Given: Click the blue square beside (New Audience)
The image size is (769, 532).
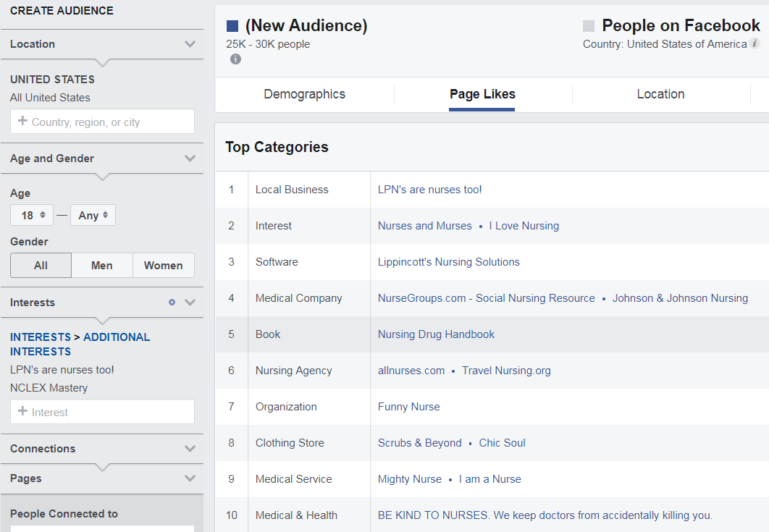Looking at the screenshot, I should (231, 25).
